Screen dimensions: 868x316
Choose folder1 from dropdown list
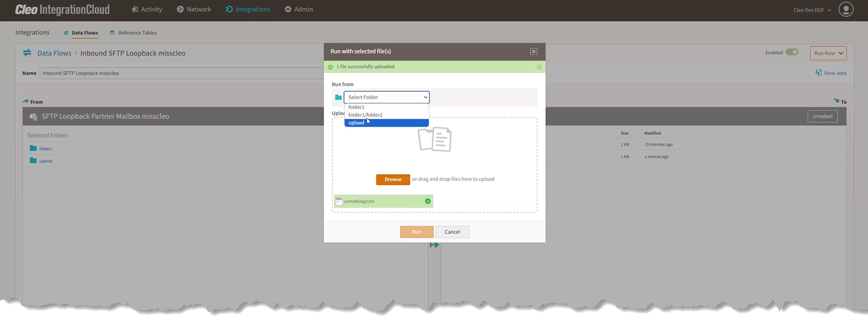click(x=387, y=107)
